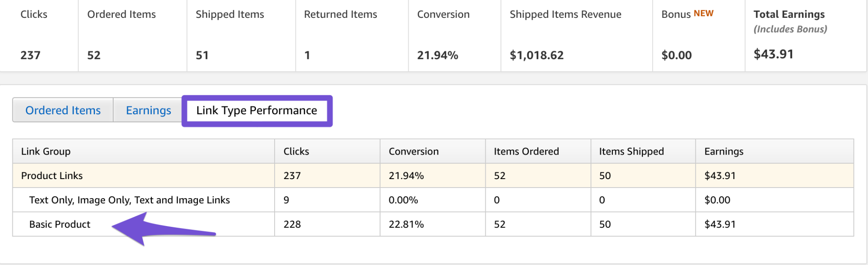Screen dimensions: 868x265
Task: Open the Earnings tab
Action: tap(148, 110)
